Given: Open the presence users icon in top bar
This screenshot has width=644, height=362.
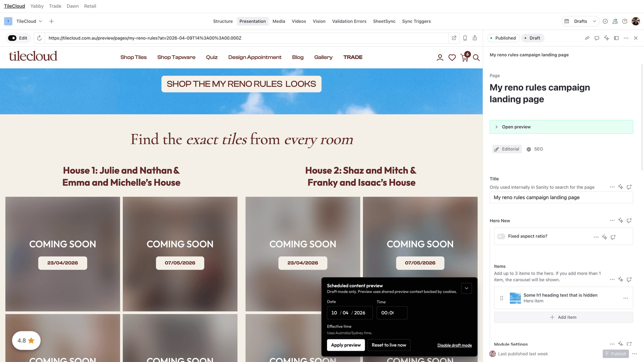Looking at the screenshot, I should [615, 21].
